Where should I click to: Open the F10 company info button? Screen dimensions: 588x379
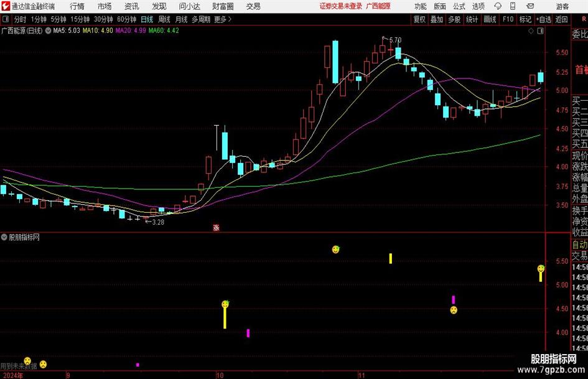point(508,19)
